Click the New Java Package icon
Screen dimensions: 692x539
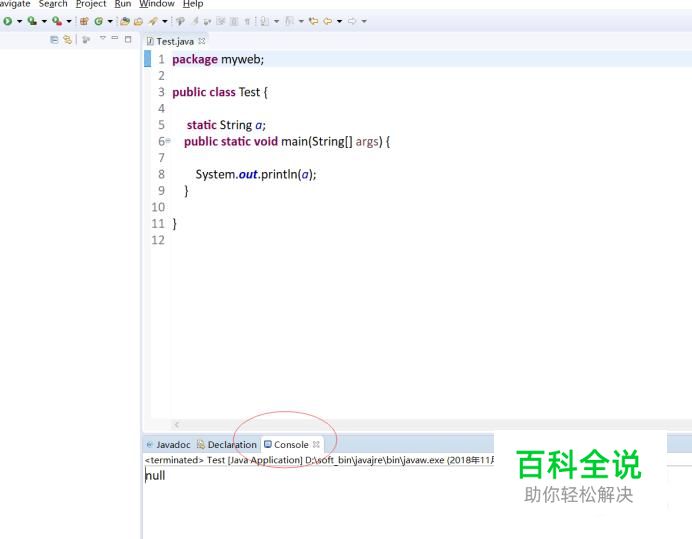pos(84,21)
